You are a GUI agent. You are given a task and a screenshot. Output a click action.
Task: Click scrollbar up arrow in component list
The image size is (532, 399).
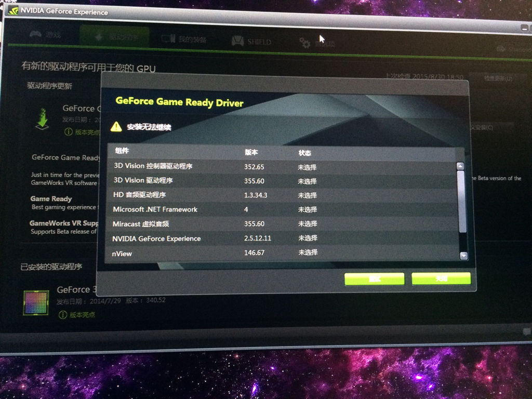[x=460, y=166]
